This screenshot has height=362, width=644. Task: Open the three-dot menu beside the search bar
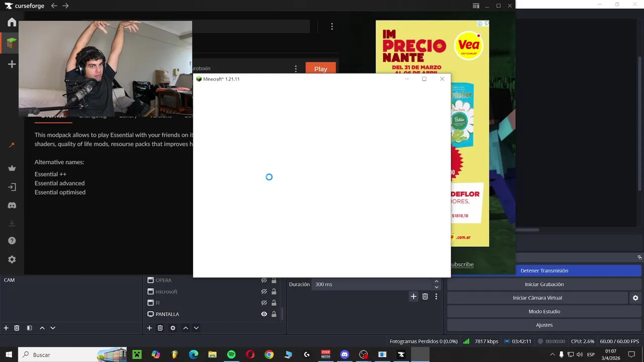click(332, 26)
